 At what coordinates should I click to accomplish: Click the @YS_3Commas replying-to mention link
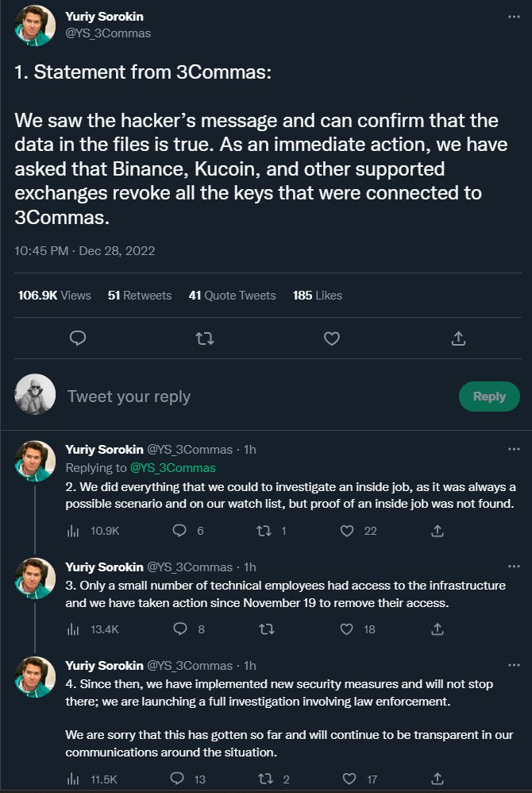click(x=172, y=468)
